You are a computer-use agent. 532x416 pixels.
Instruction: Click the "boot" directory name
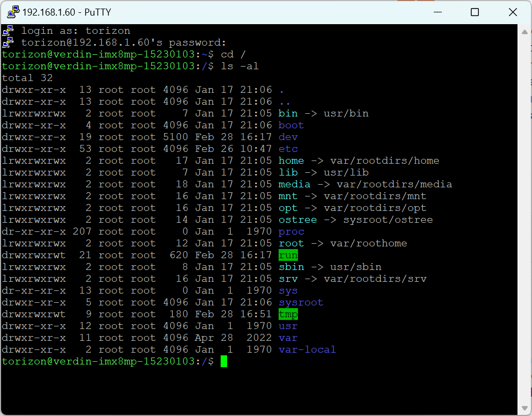[x=291, y=125]
